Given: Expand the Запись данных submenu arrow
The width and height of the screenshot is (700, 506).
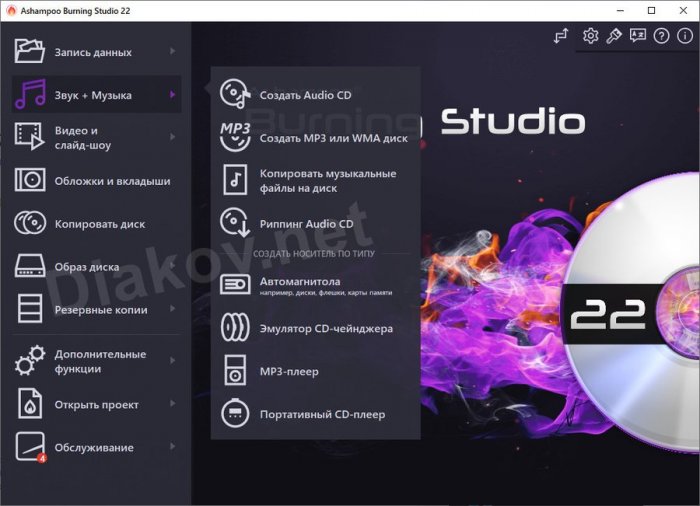Looking at the screenshot, I should click(x=172, y=51).
